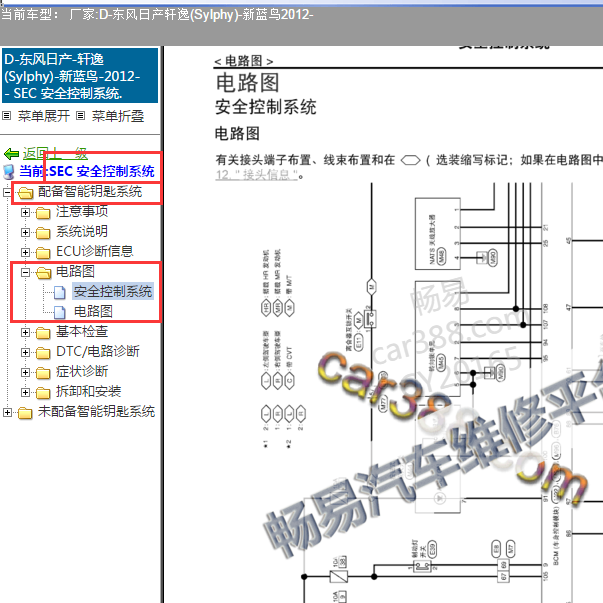
Task: Click the folder icon beside 系统说明
Action: click(x=43, y=233)
